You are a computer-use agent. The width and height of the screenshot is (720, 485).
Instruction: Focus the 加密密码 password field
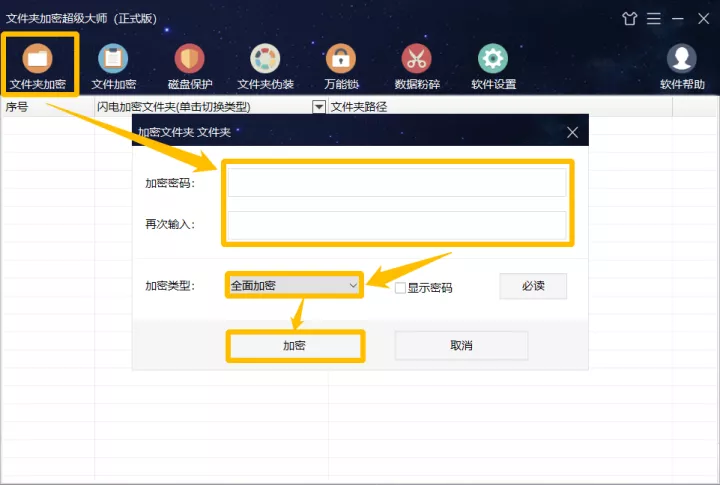pos(397,182)
